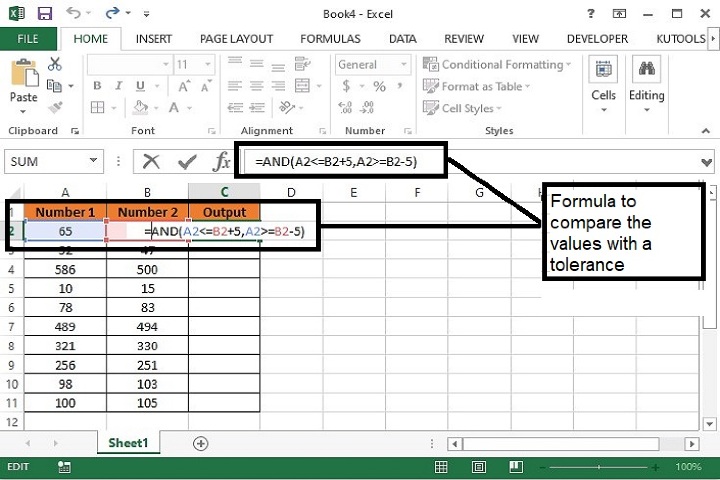Click Comma Style icon
Image resolution: width=720 pixels, height=480 pixels.
click(x=400, y=86)
